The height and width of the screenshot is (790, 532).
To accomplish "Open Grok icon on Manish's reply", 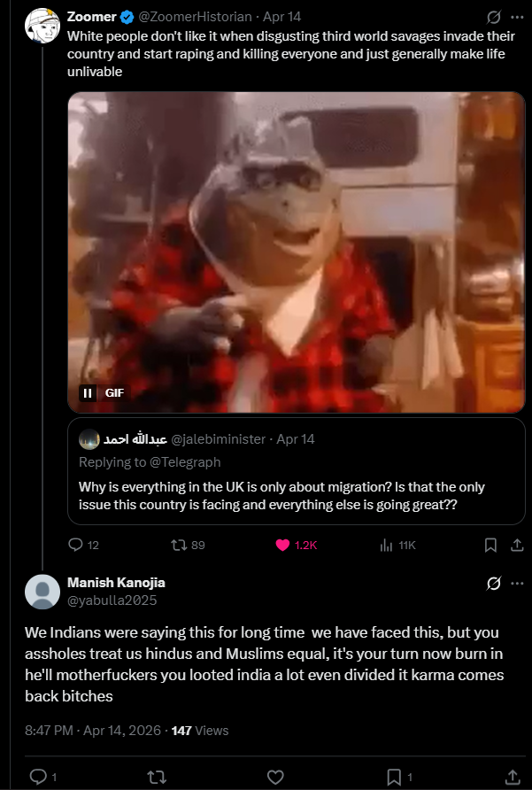I will [x=493, y=584].
